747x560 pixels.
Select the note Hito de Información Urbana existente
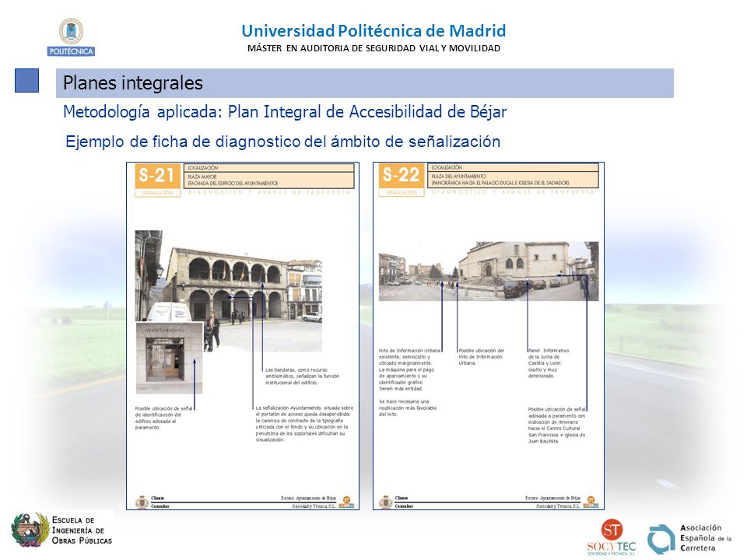click(409, 369)
